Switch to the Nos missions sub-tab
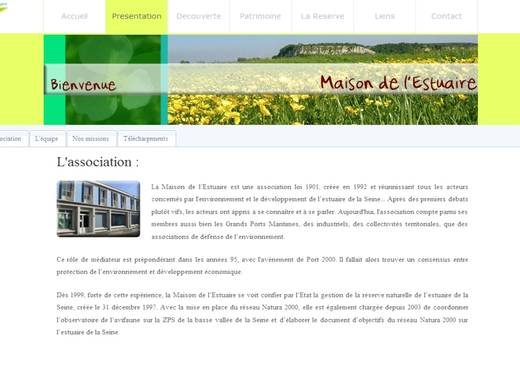The height and width of the screenshot is (367, 520). pos(91,139)
